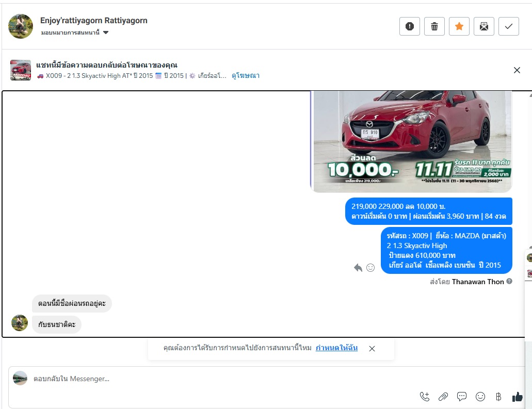
Task: Open the conversation assignment dropdown
Action: (x=75, y=32)
